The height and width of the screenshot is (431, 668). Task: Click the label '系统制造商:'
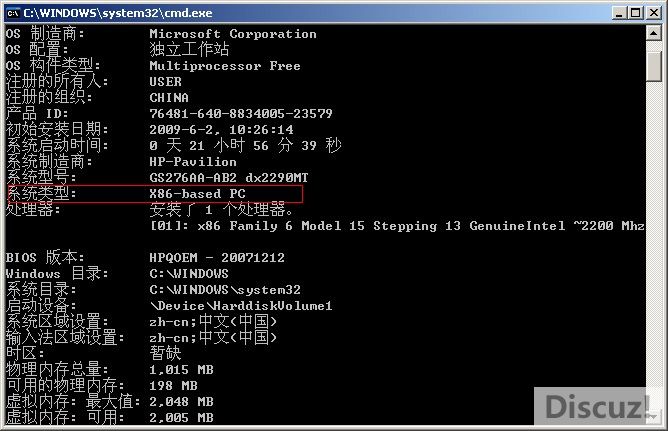49,162
